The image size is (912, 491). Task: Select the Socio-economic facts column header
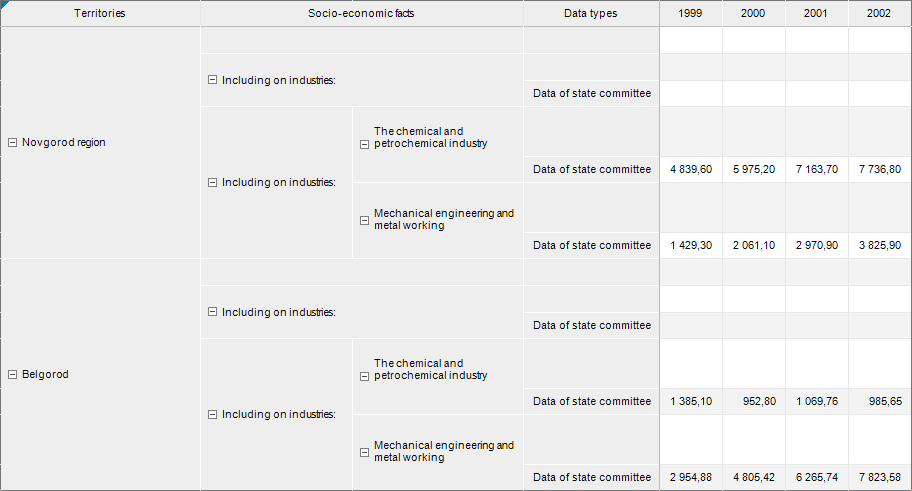coord(361,14)
